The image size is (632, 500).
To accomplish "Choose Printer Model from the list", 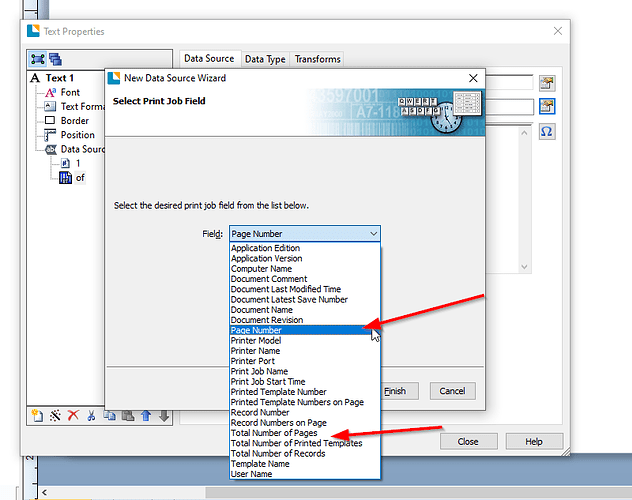I will click(x=305, y=341).
